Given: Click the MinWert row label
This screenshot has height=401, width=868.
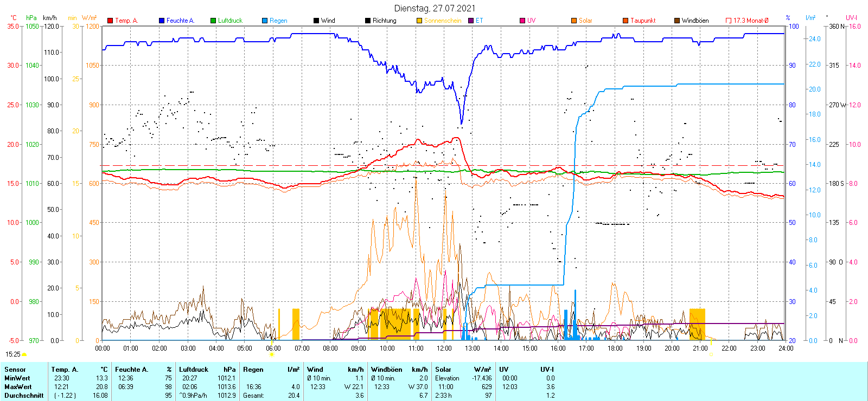Looking at the screenshot, I should tap(17, 378).
